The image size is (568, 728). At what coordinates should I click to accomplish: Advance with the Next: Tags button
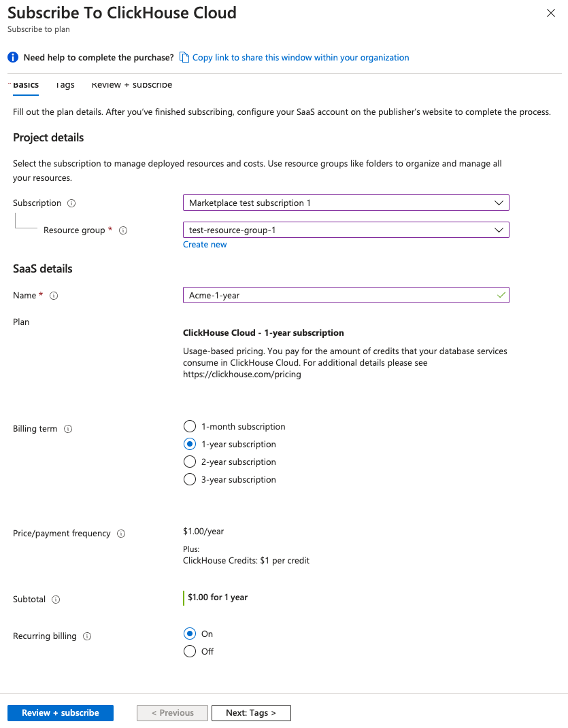click(x=251, y=712)
